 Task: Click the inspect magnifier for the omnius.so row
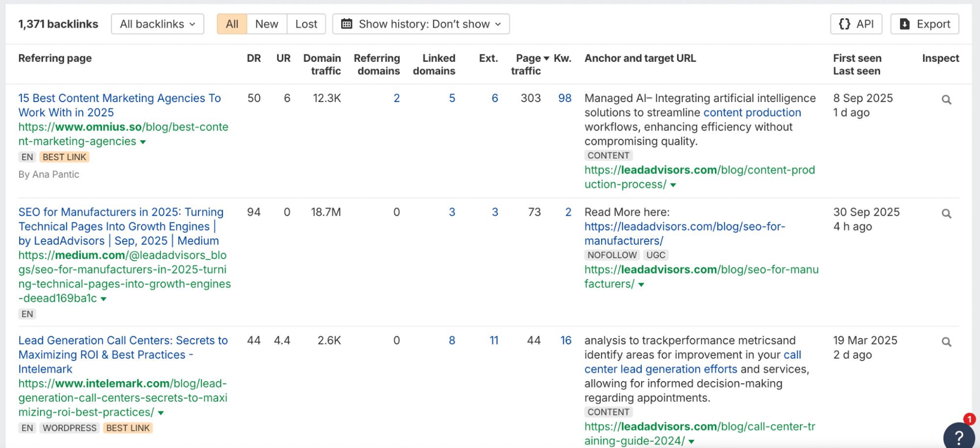pos(946,100)
